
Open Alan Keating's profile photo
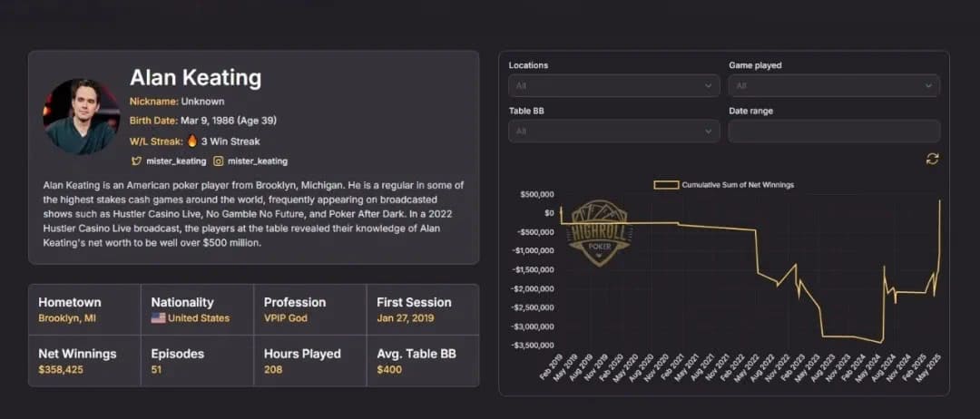[x=82, y=116]
